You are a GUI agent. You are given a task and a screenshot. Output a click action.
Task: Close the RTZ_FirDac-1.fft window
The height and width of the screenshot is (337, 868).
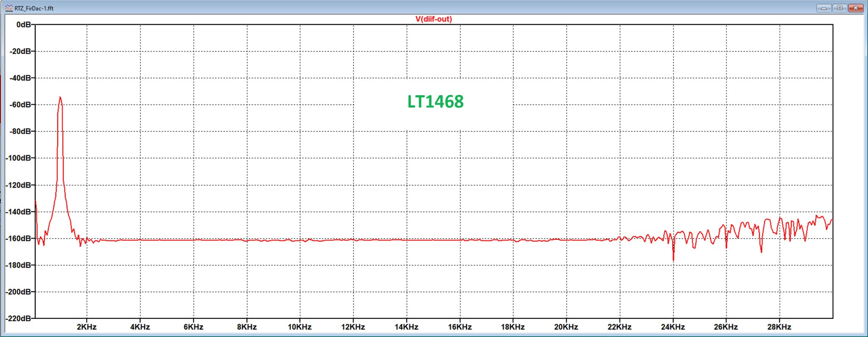coord(855,8)
